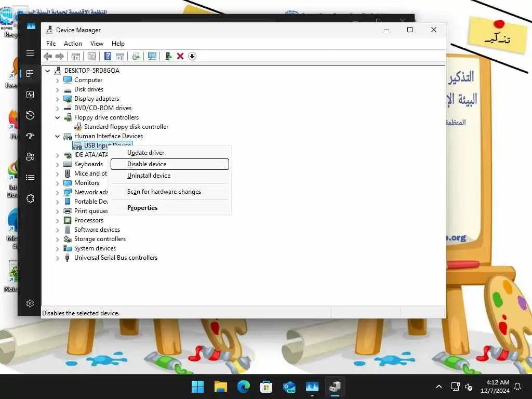Screen dimensions: 532x399
Task: Click the red X uninstall device icon
Action: [x=180, y=56]
